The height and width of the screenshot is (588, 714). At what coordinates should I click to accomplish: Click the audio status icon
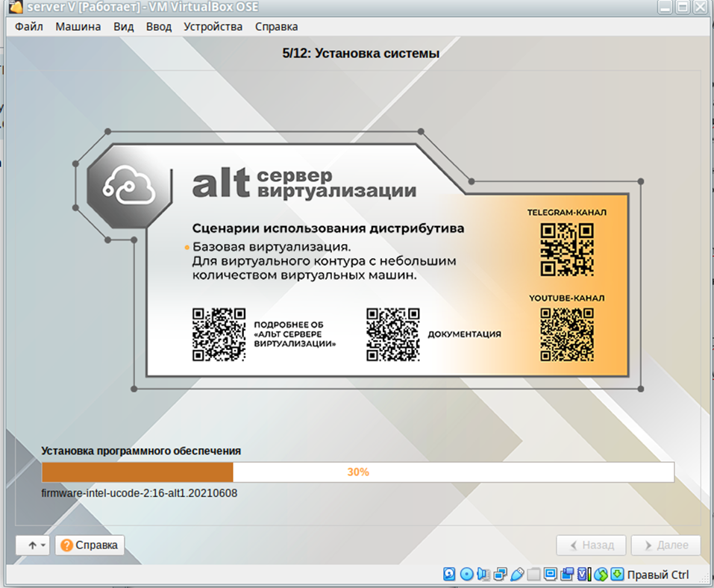pos(483,574)
